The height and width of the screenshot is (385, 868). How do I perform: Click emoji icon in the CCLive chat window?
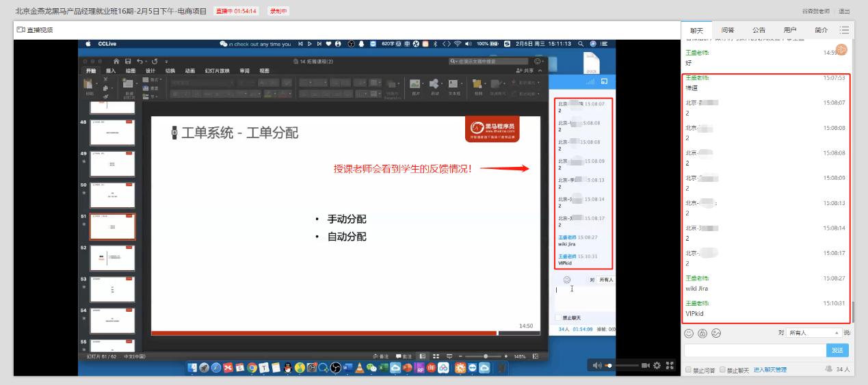point(567,280)
